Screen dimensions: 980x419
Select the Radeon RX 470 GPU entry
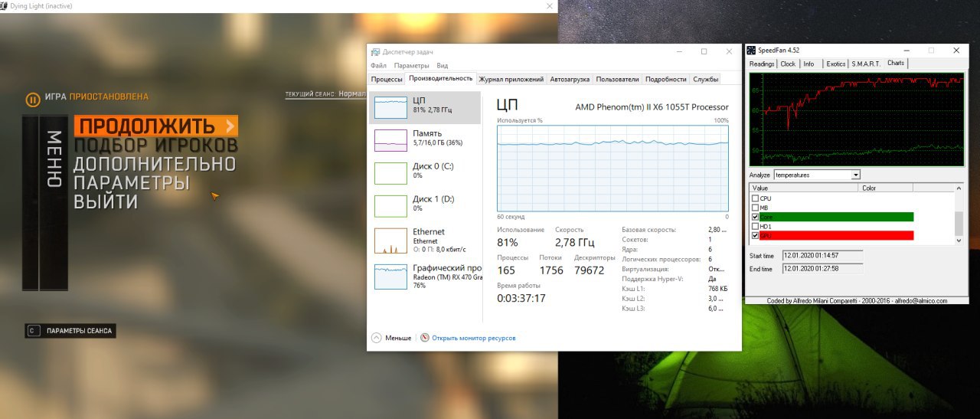pos(425,276)
